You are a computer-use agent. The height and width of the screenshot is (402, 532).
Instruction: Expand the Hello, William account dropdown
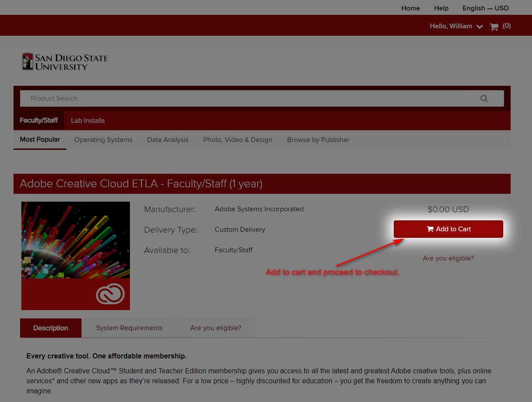[456, 26]
